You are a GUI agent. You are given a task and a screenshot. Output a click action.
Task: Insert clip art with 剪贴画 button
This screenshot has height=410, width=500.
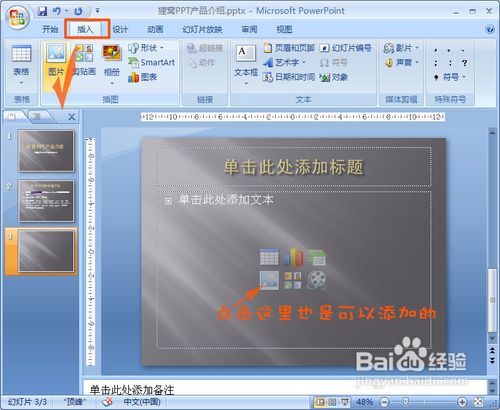84,61
